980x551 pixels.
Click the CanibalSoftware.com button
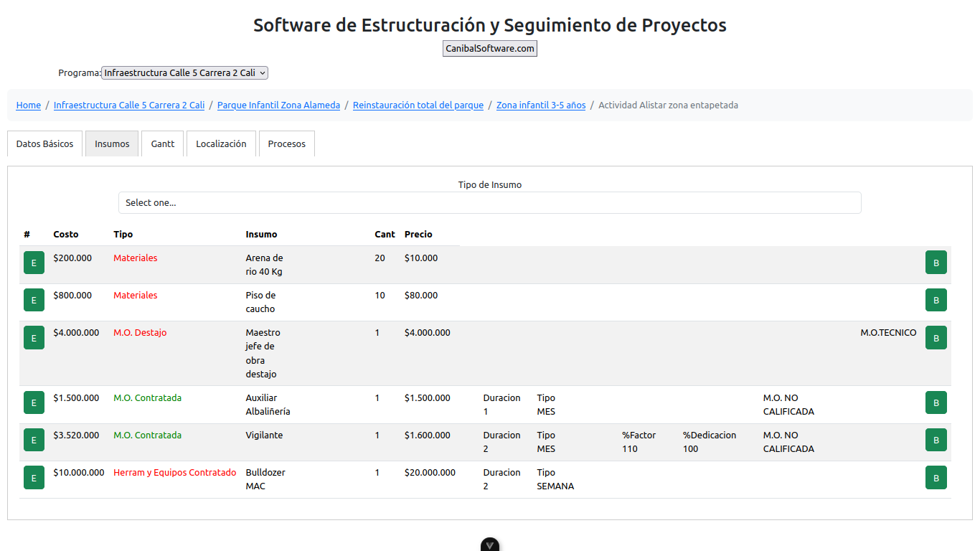490,48
